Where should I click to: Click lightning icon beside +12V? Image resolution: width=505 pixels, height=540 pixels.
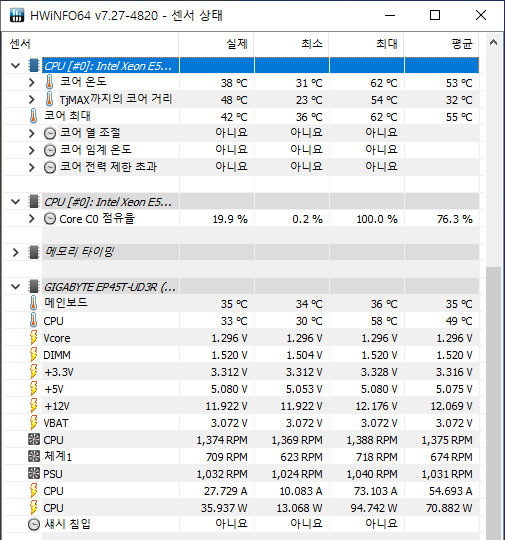pos(33,406)
